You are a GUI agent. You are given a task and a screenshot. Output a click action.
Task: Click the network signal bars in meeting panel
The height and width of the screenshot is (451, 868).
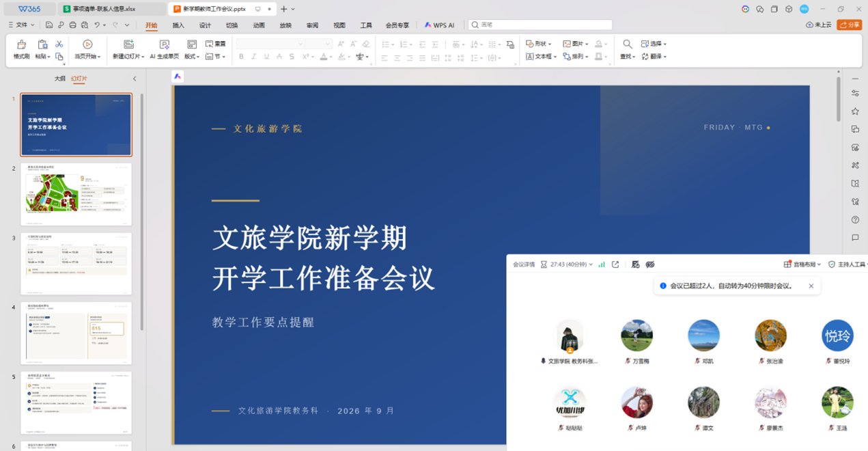pos(602,264)
